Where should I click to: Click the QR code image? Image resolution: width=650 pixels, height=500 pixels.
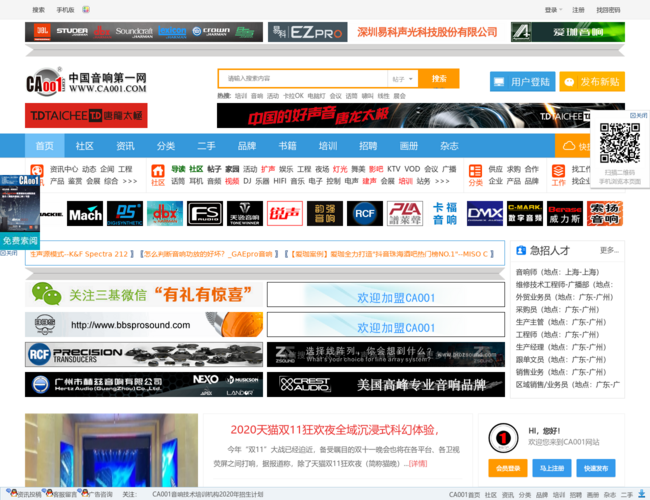pos(620,143)
